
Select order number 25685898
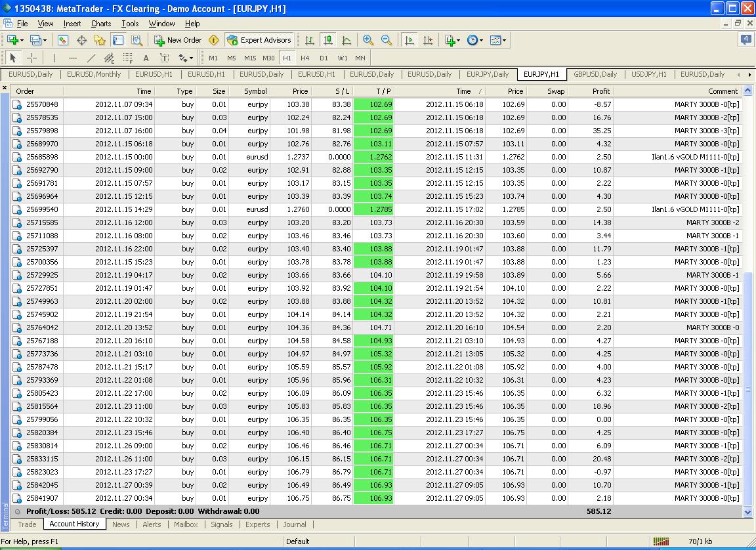click(42, 157)
